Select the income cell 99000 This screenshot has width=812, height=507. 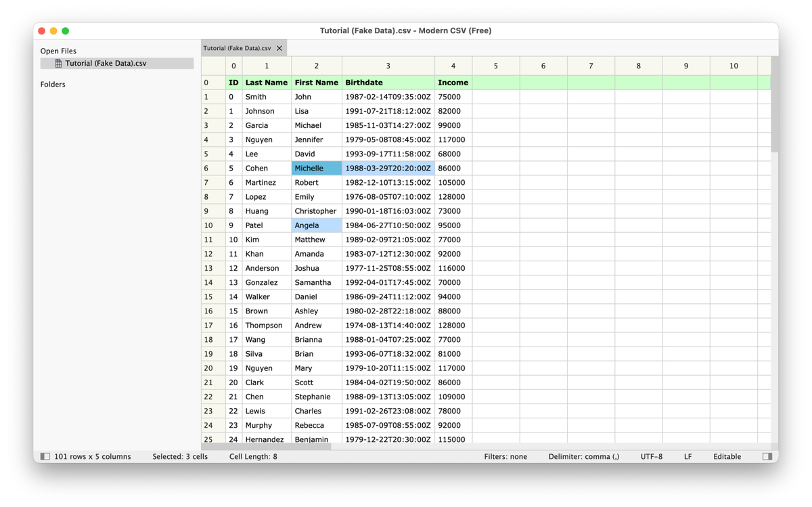click(x=453, y=125)
